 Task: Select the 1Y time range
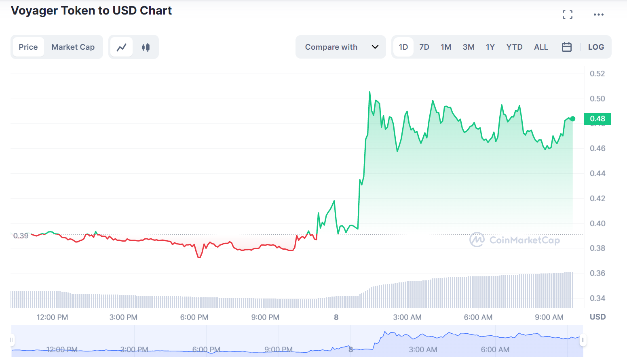pyautogui.click(x=490, y=47)
